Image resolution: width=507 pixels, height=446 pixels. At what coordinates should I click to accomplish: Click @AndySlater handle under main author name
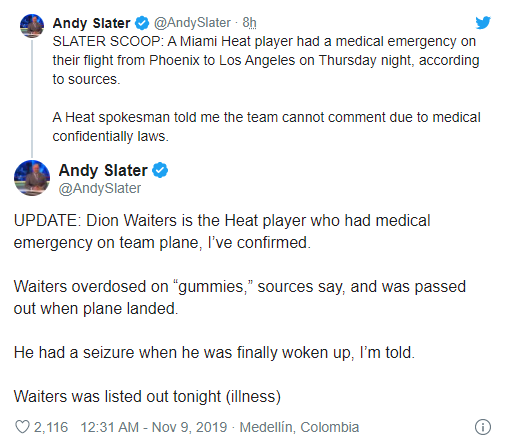click(x=100, y=188)
